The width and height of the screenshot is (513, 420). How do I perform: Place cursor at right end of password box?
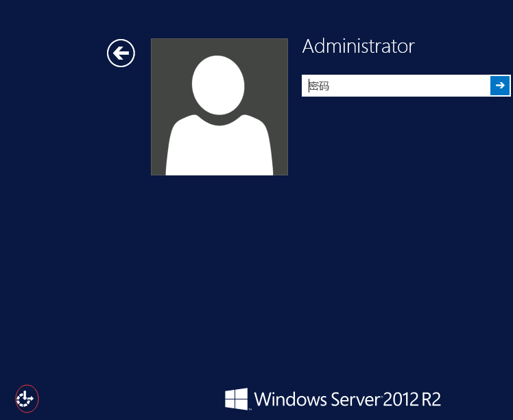(484, 86)
